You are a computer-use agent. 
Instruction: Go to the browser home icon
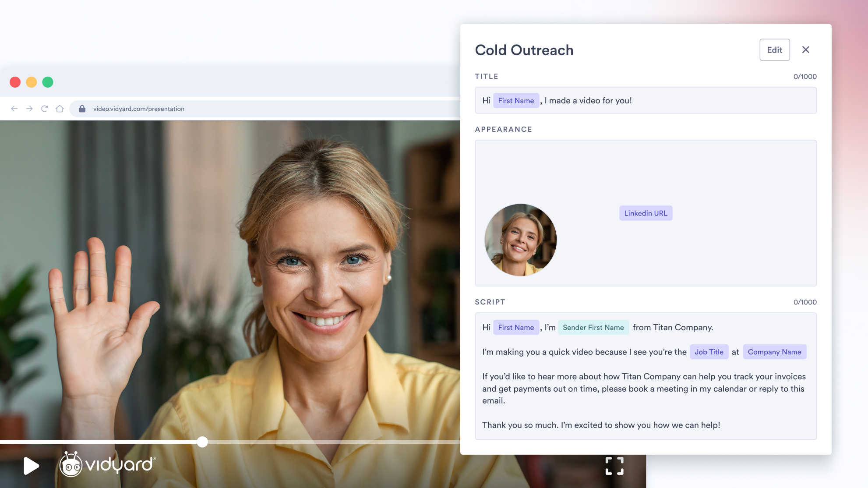coord(60,109)
